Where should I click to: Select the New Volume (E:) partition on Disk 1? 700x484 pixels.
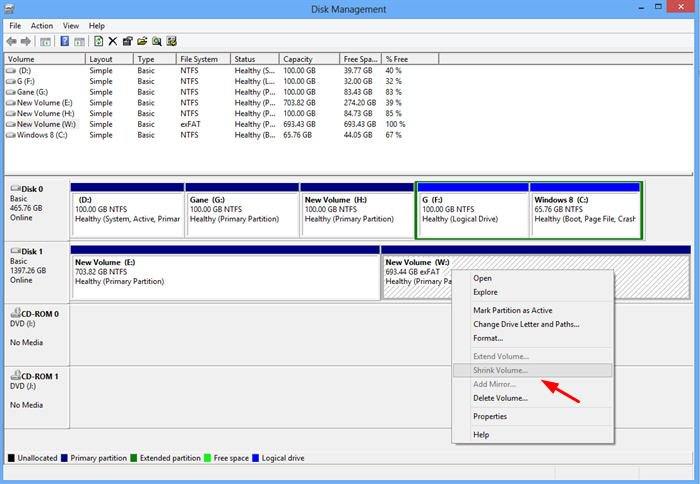coord(225,272)
